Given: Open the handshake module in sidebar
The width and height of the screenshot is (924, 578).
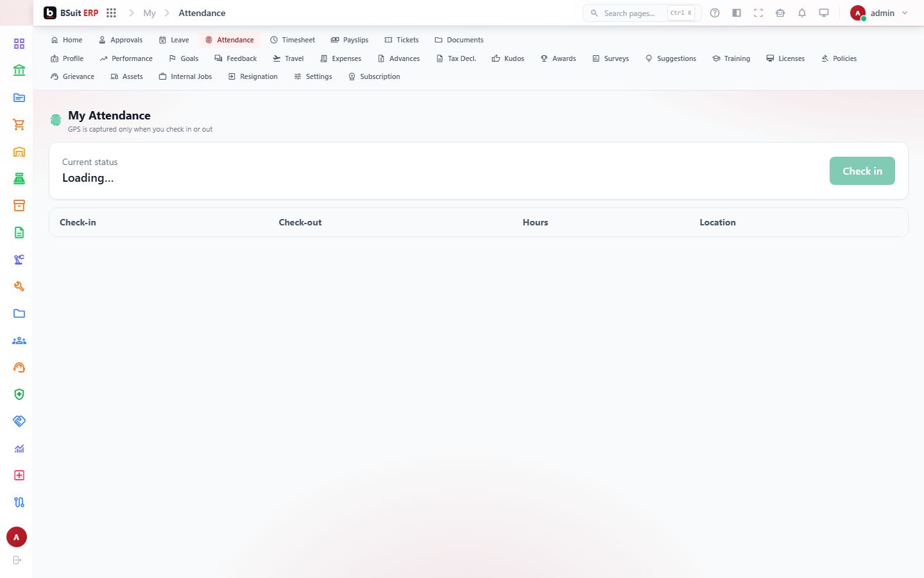Looking at the screenshot, I should point(19,421).
